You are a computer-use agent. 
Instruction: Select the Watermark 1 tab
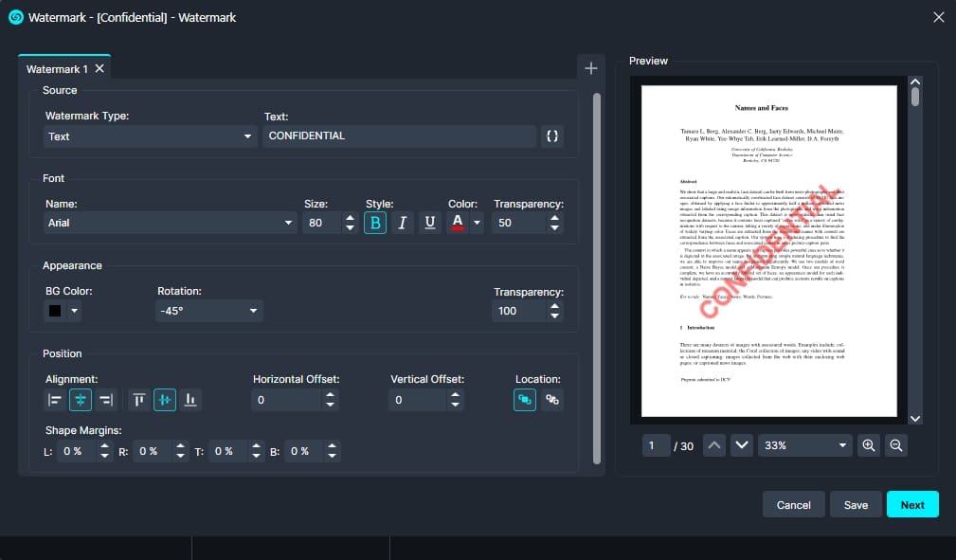point(57,68)
